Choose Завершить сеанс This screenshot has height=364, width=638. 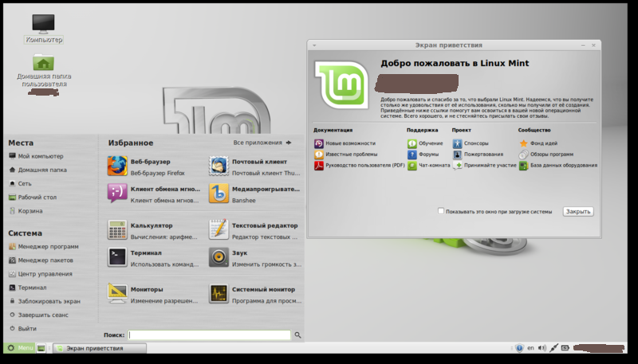click(38, 315)
